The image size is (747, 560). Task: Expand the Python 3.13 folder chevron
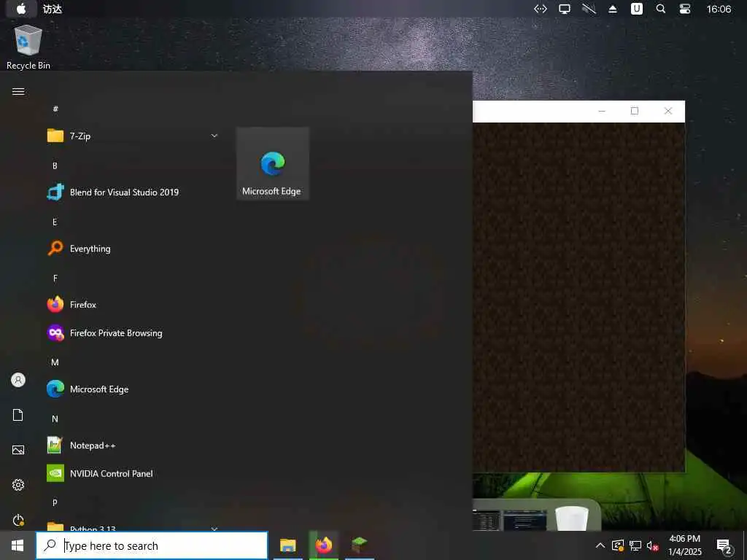(x=214, y=528)
